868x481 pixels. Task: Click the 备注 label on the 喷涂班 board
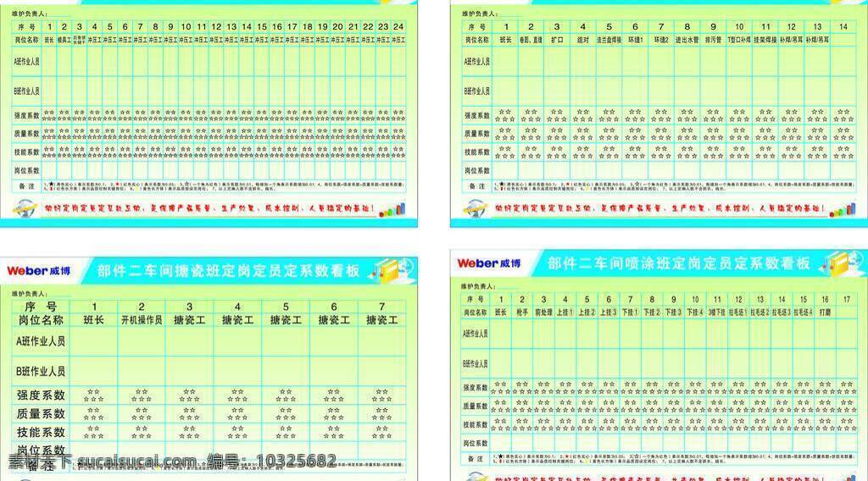tap(476, 458)
